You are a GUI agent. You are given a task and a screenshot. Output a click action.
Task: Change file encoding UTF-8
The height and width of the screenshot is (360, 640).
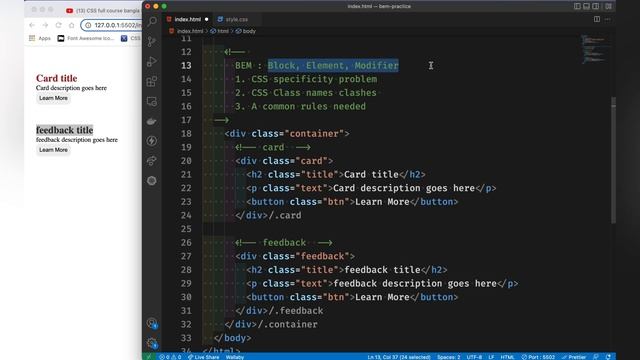point(474,357)
